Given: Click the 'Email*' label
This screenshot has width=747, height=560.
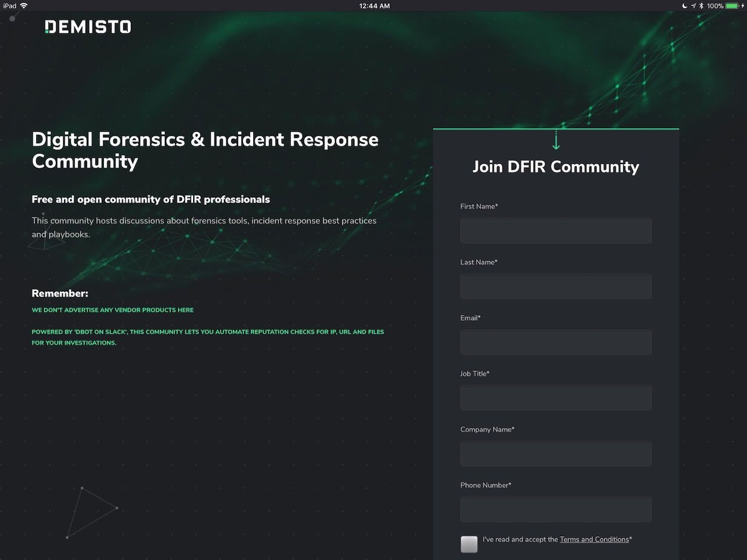Looking at the screenshot, I should [470, 318].
